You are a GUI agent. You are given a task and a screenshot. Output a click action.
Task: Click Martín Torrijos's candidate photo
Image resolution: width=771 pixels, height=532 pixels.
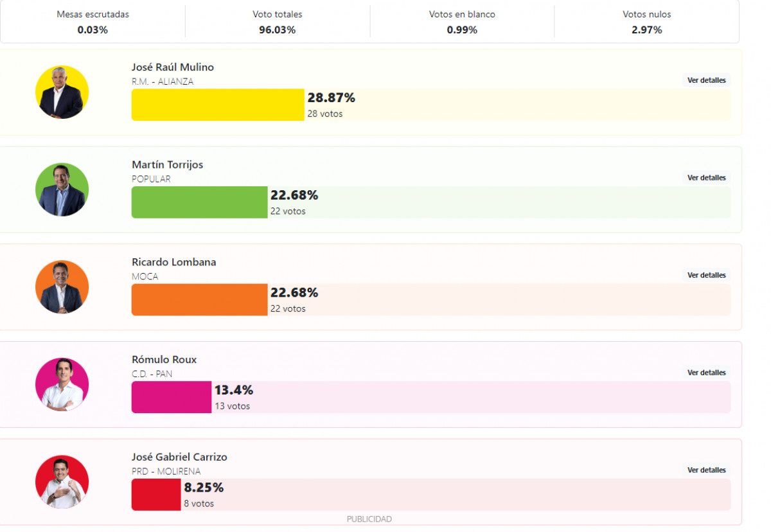pyautogui.click(x=62, y=190)
